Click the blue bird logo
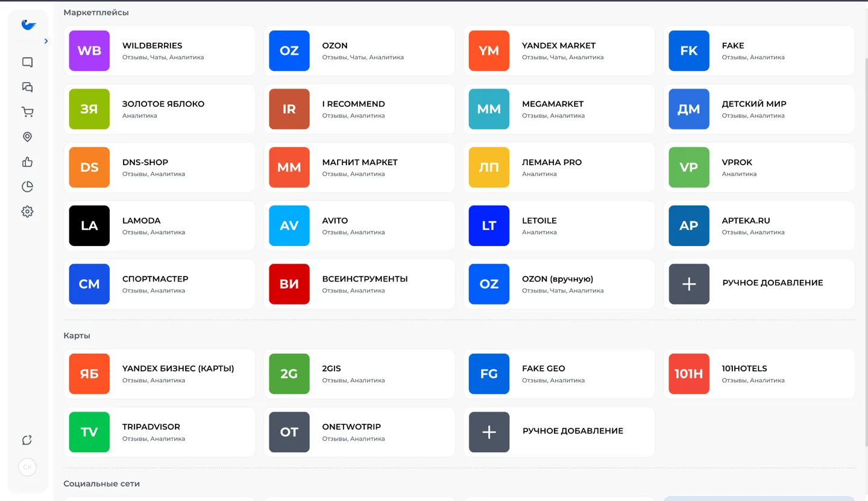 click(x=28, y=25)
